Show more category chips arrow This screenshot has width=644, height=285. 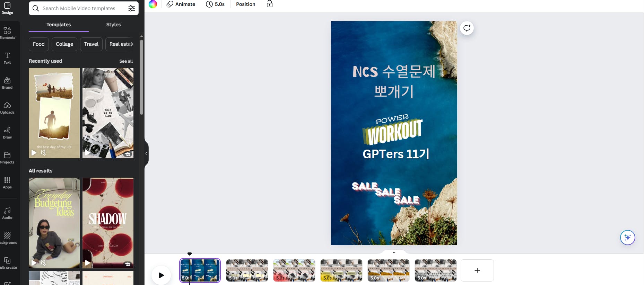click(132, 44)
